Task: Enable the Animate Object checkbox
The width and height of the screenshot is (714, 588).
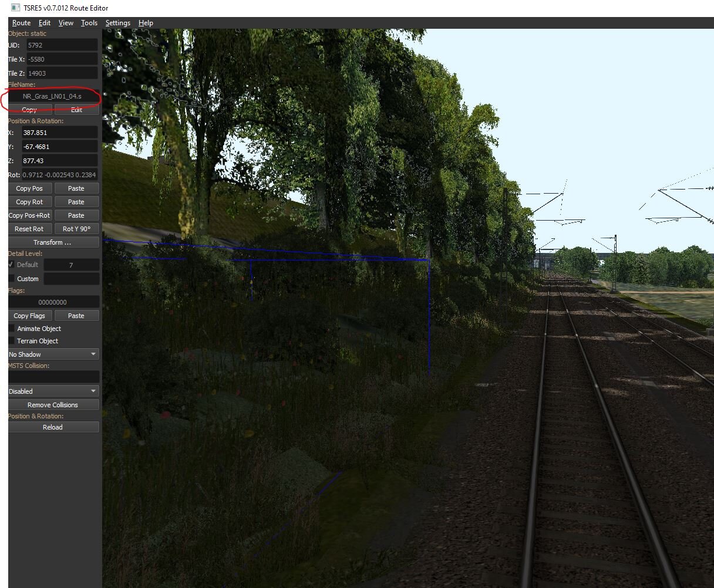Action: [x=11, y=329]
